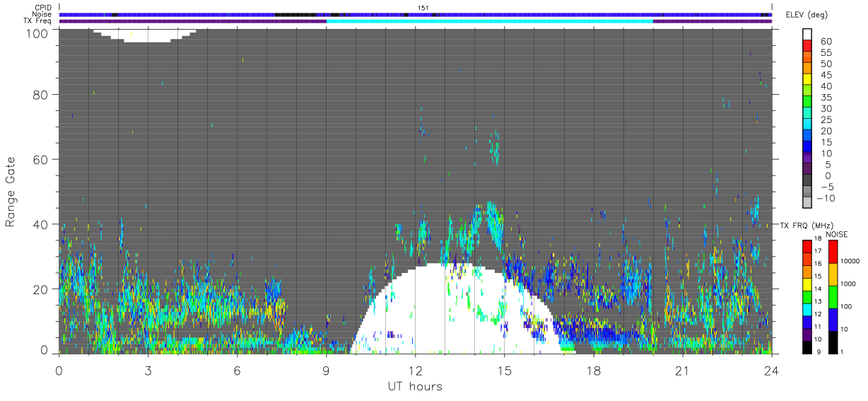Click UT hours tick label 9
The width and height of the screenshot is (868, 401).
326,370
